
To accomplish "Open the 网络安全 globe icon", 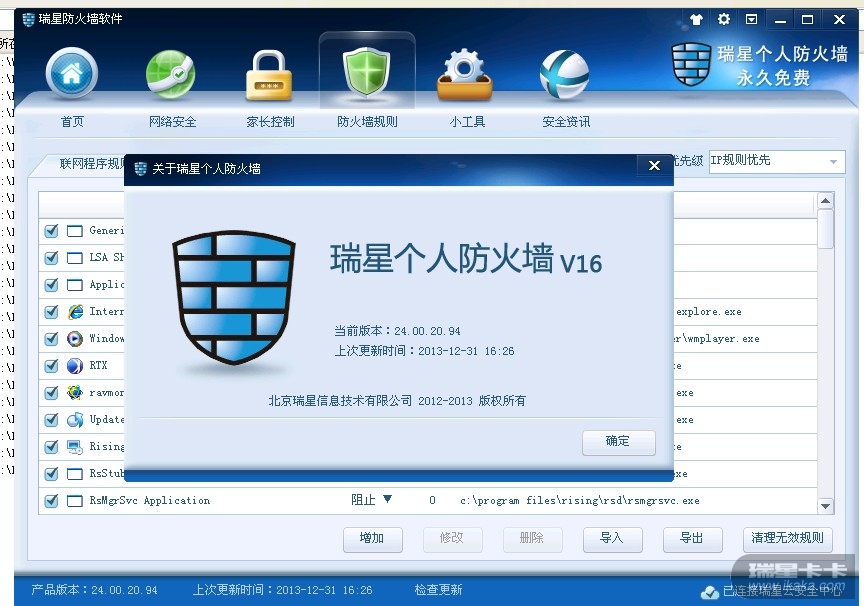I will [x=170, y=74].
